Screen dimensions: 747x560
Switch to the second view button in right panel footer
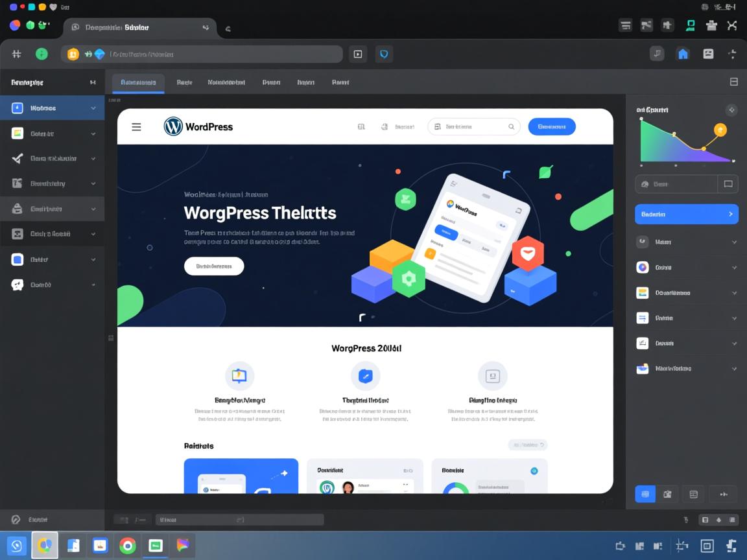coord(667,494)
